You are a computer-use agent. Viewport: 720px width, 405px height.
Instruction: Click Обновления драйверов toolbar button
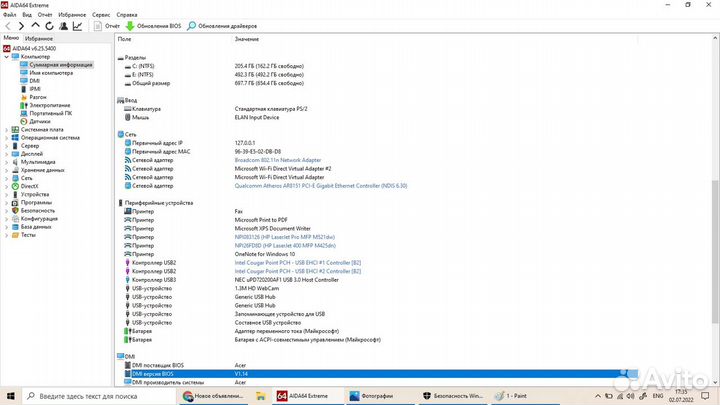(x=222, y=26)
